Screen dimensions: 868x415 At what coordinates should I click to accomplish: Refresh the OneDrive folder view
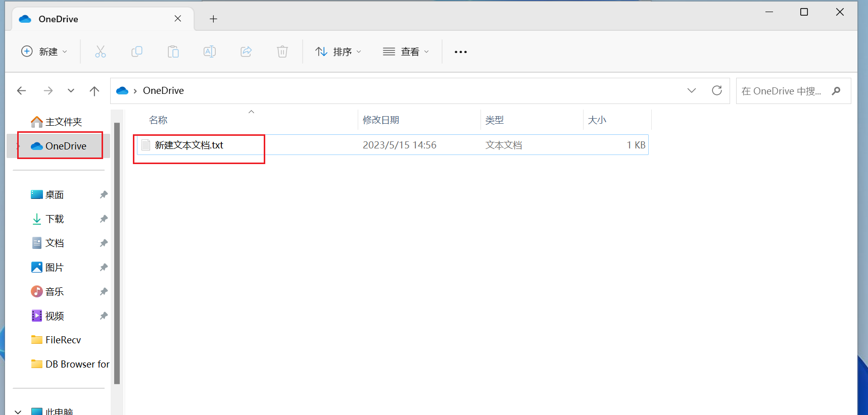click(x=716, y=91)
